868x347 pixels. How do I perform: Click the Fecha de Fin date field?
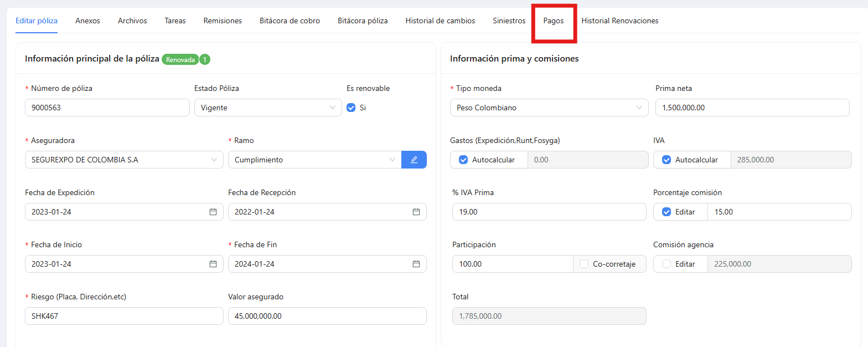point(327,264)
